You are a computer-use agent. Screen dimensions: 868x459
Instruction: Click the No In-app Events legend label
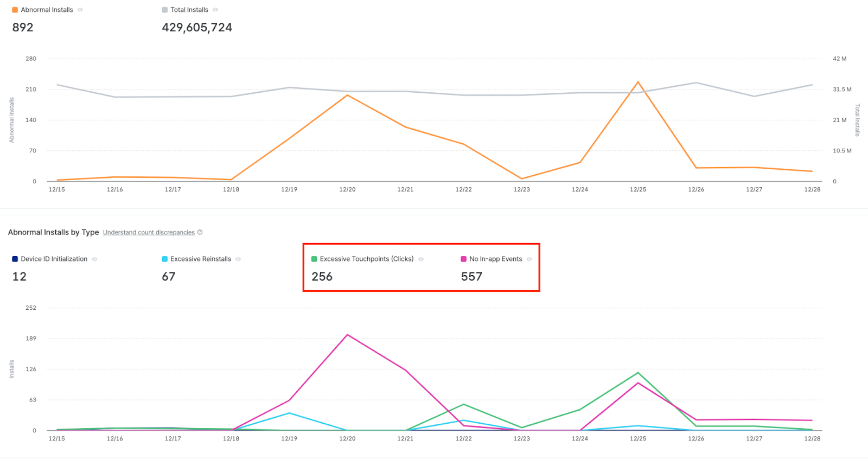pyautogui.click(x=495, y=259)
